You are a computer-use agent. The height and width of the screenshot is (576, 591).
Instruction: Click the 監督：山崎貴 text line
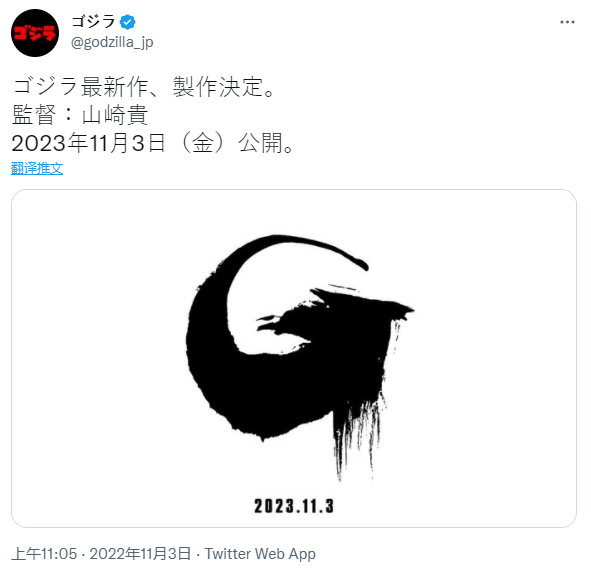tap(80, 115)
